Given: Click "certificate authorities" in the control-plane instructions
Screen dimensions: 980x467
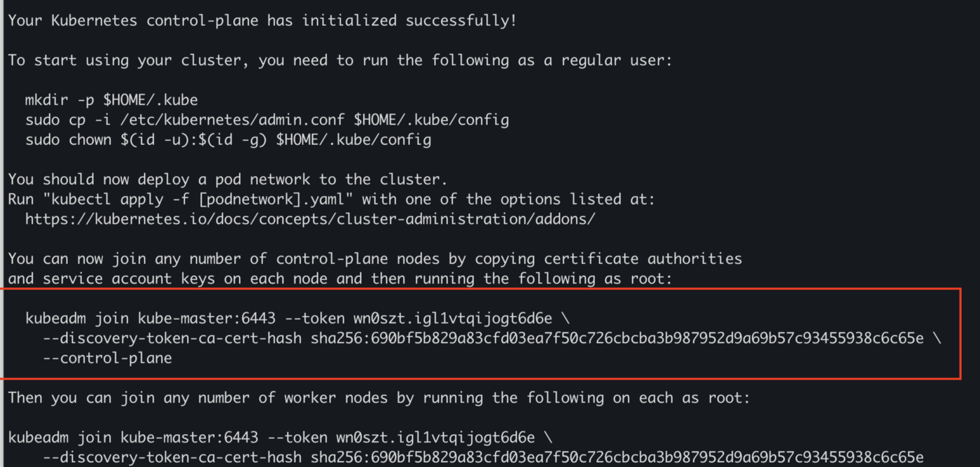Looking at the screenshot, I should point(608,259).
